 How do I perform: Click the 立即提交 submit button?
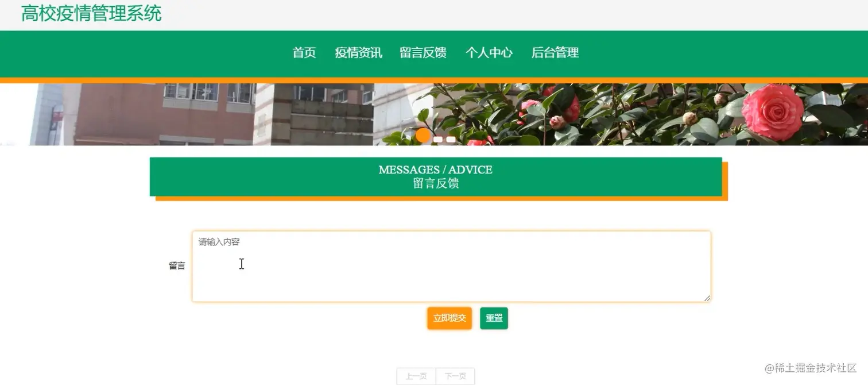(449, 318)
